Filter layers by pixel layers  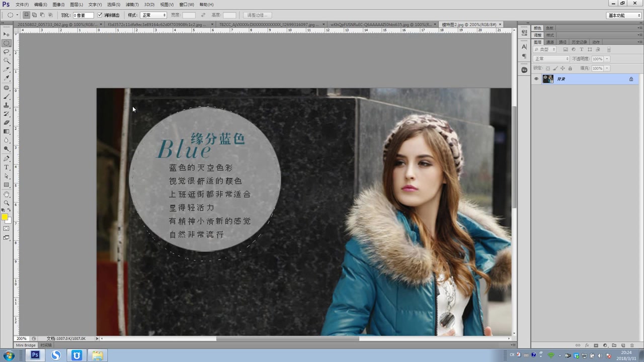pos(566,49)
